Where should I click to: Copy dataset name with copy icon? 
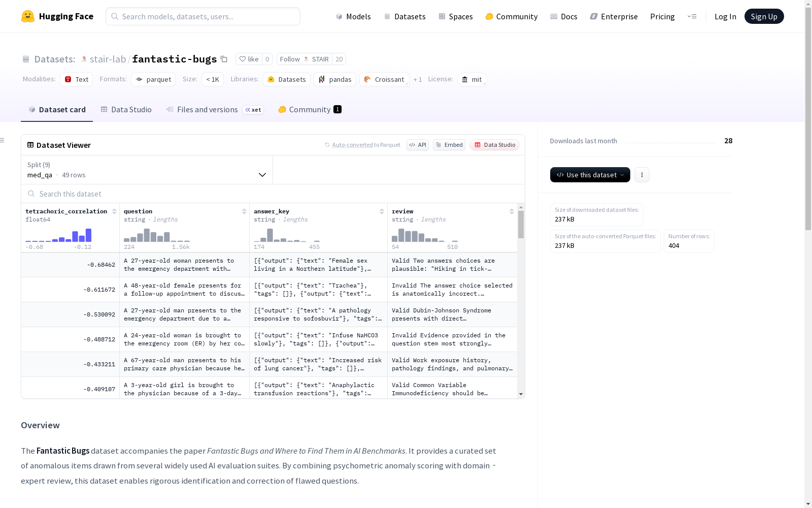point(224,59)
